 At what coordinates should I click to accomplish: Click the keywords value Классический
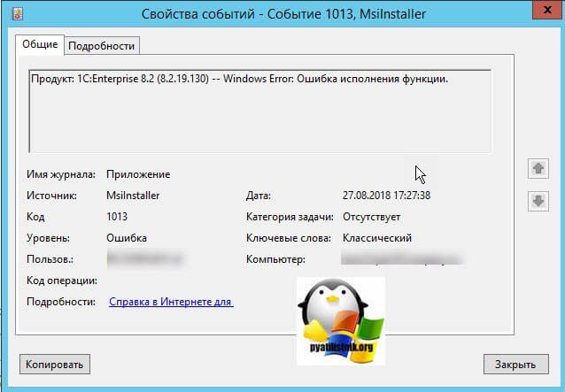[x=377, y=238]
